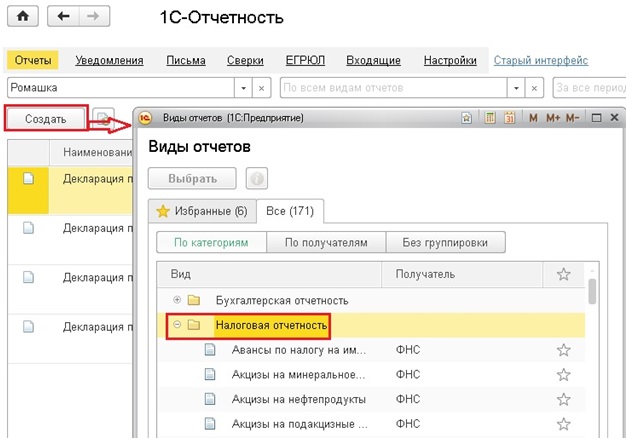The height and width of the screenshot is (440, 627).
Task: Click the M- memory subtract button
Action: [572, 118]
